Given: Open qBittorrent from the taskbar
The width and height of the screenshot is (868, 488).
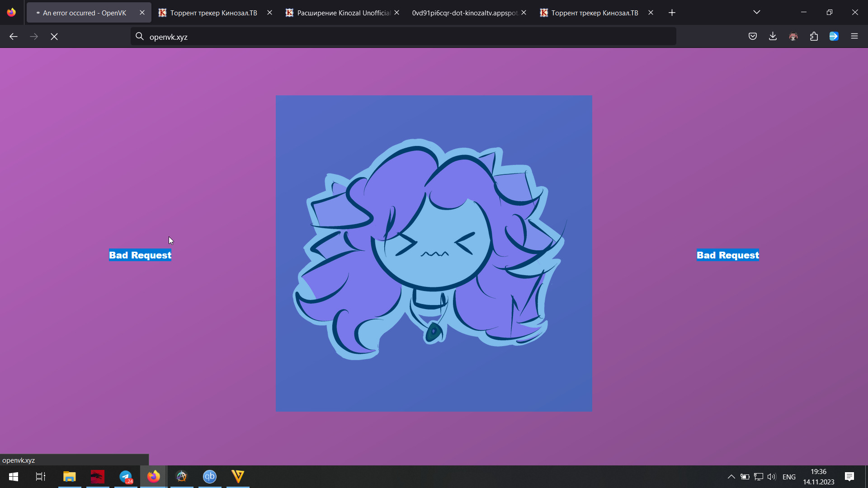Looking at the screenshot, I should 210,477.
